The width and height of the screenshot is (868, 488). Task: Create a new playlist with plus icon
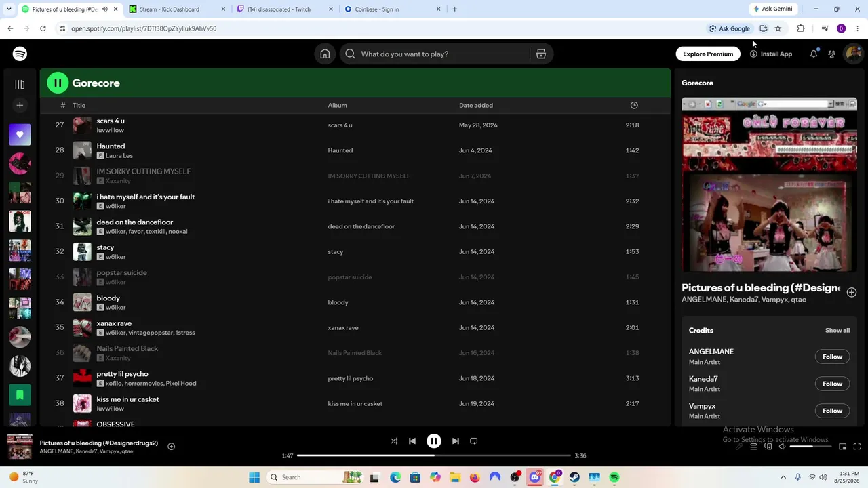[20, 105]
